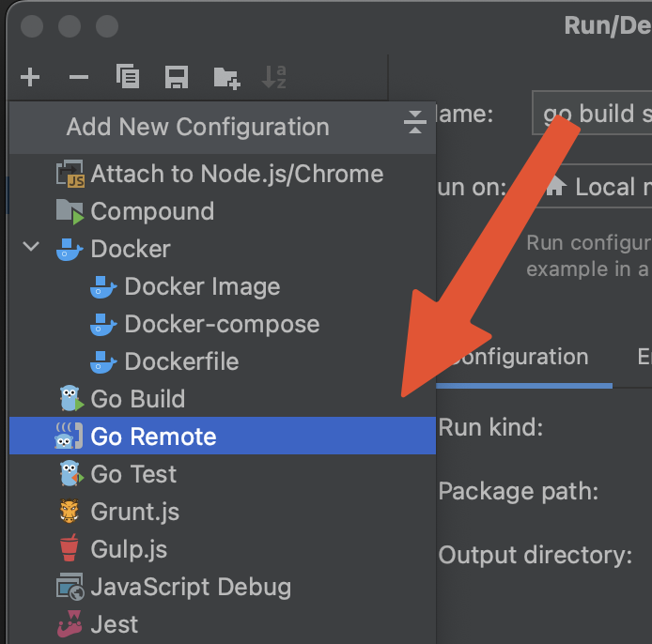Click the Run/Debug dialog title text
The height and width of the screenshot is (644, 652).
[x=608, y=25]
